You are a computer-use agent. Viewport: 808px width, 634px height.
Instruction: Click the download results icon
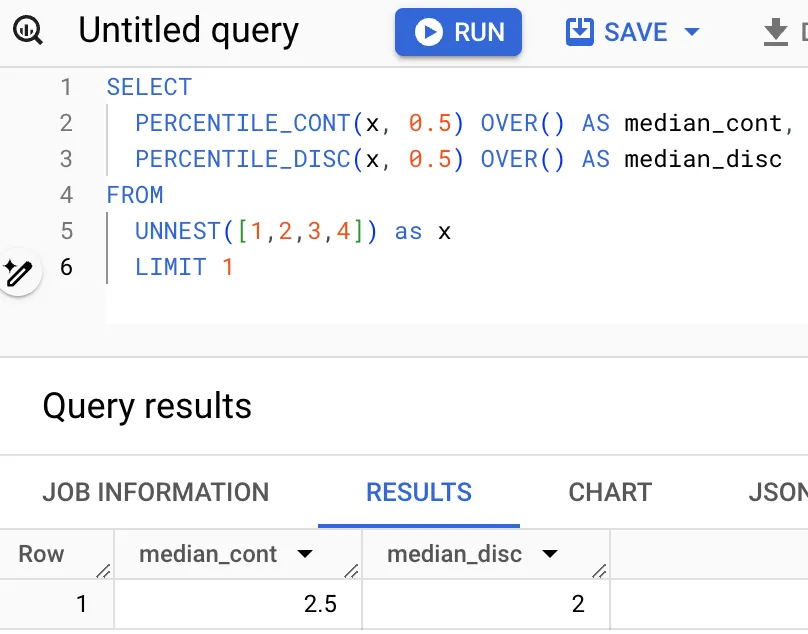click(777, 31)
